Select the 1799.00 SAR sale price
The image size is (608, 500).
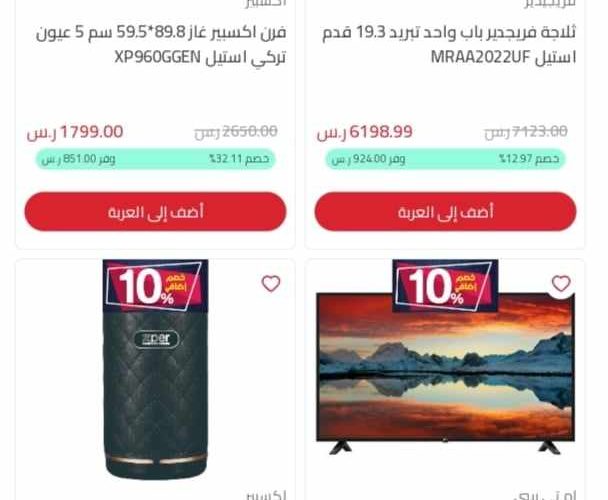click(x=75, y=132)
